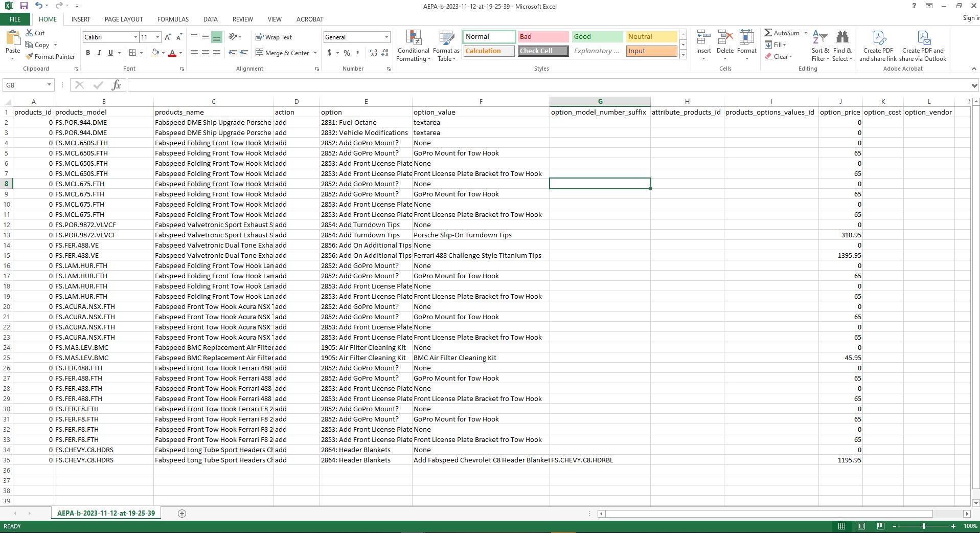Switch to the PAGE LAYOUT tab
This screenshot has width=980, height=533.
[x=124, y=19]
